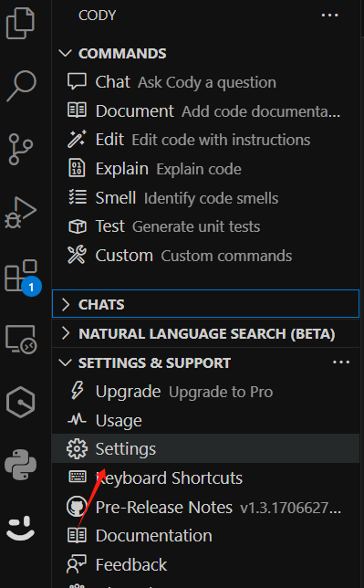Click the Chat speech bubble icon
Screen dimensions: 364x588
coord(78,81)
